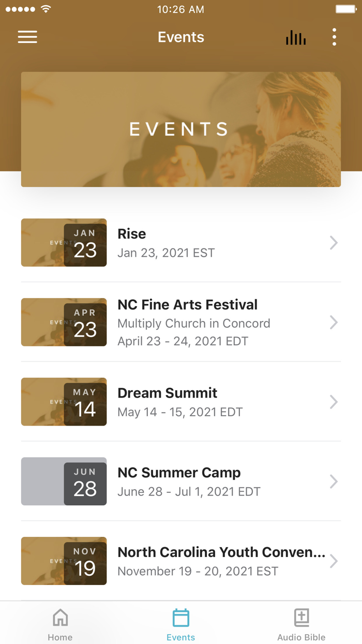
Task: Switch to the Events tab
Action: pos(180,622)
